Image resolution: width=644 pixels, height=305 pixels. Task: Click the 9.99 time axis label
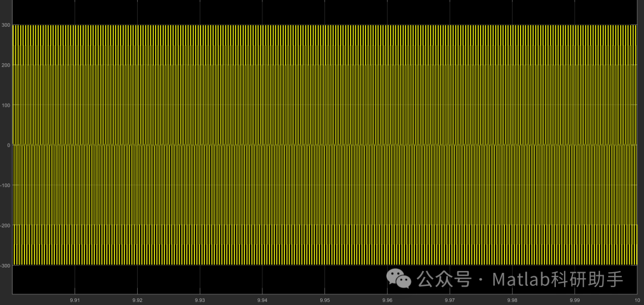pyautogui.click(x=574, y=300)
